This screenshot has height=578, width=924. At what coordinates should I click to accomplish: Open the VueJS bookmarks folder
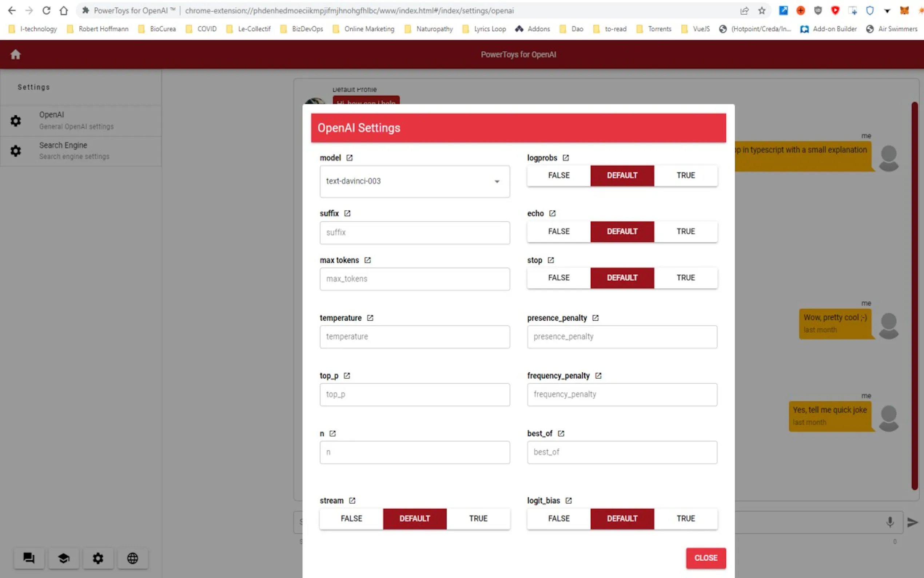[696, 29]
